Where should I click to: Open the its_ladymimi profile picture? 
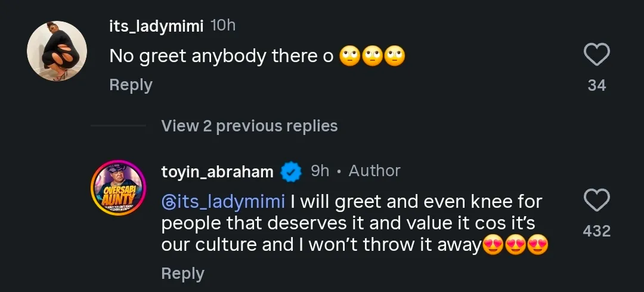[57, 51]
